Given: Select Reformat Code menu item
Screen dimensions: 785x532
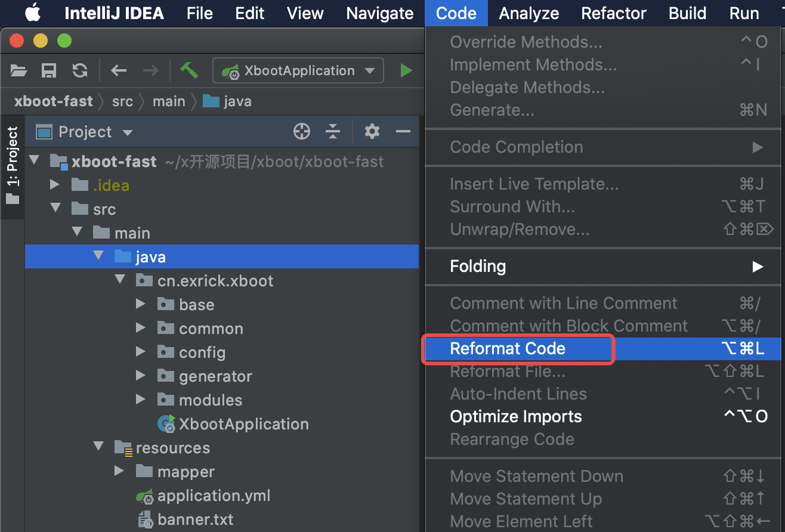Looking at the screenshot, I should (508, 349).
